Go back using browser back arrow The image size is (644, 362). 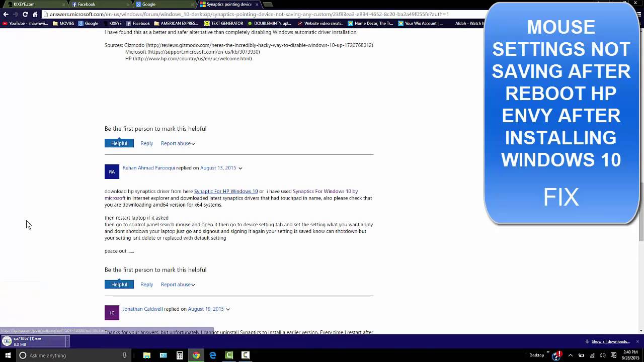pyautogui.click(x=6, y=14)
